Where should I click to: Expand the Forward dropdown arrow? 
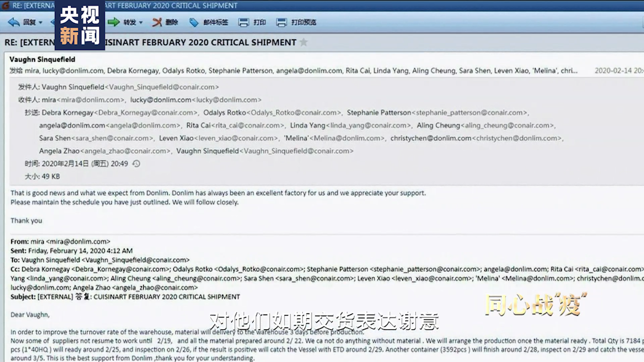[x=141, y=23]
